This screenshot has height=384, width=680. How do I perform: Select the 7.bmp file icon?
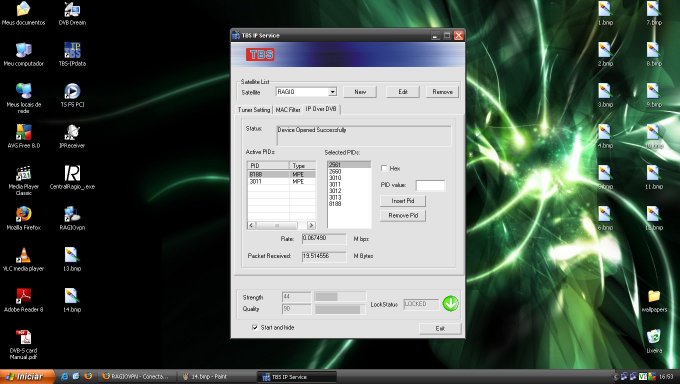pyautogui.click(x=654, y=13)
